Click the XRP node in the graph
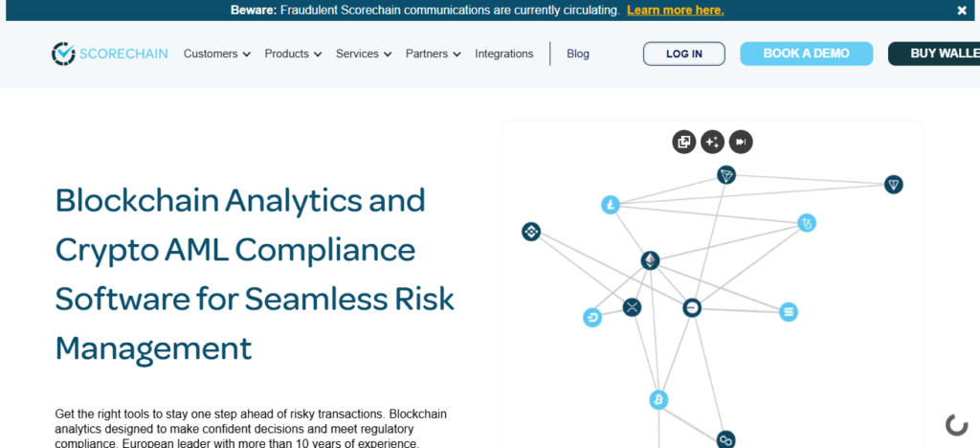 click(632, 307)
